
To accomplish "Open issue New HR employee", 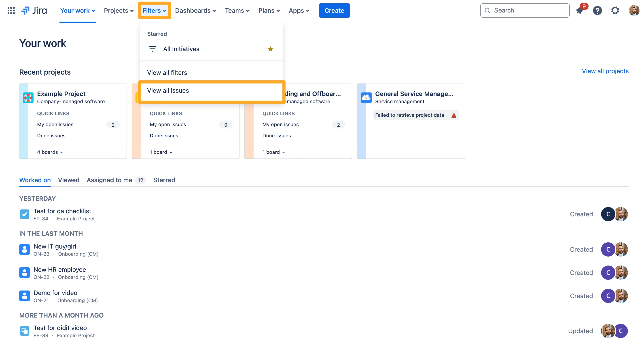I will 59,270.
